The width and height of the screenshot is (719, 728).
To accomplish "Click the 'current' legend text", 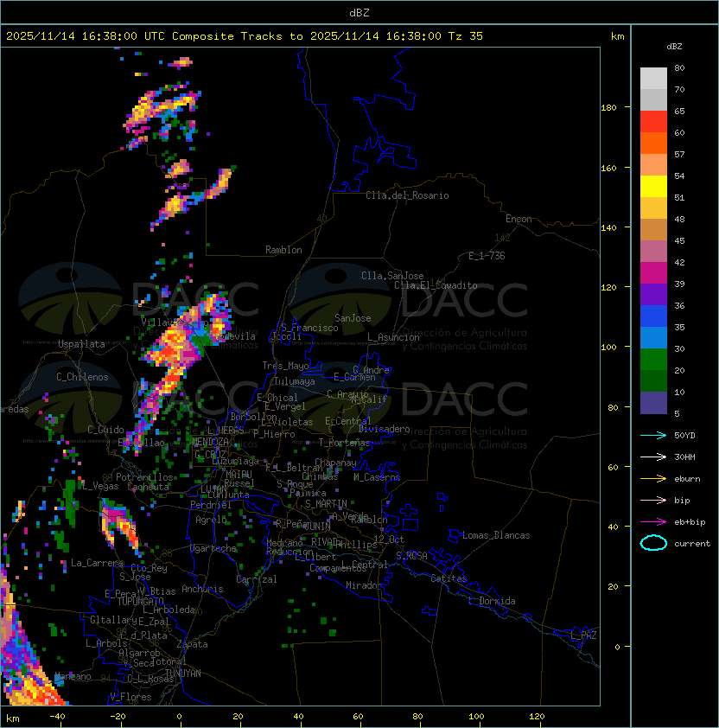I will 692,544.
